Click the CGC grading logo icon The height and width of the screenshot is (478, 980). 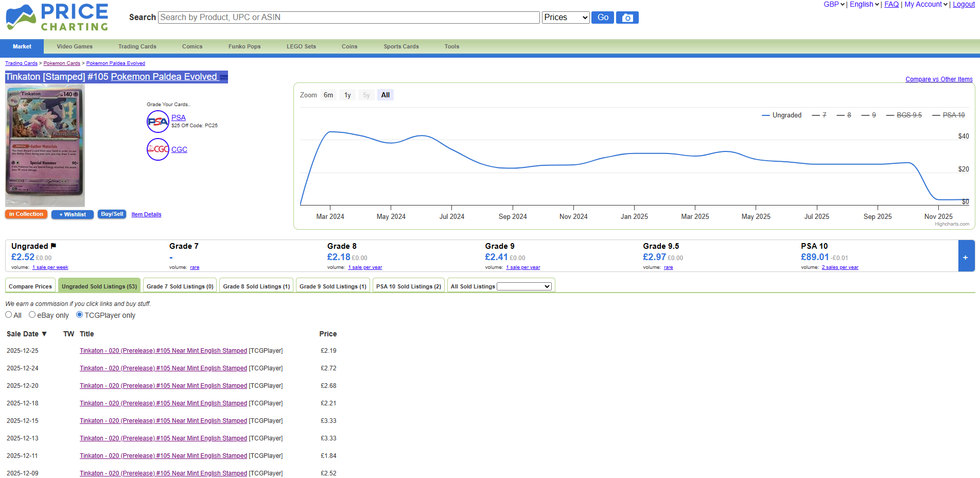tap(157, 149)
